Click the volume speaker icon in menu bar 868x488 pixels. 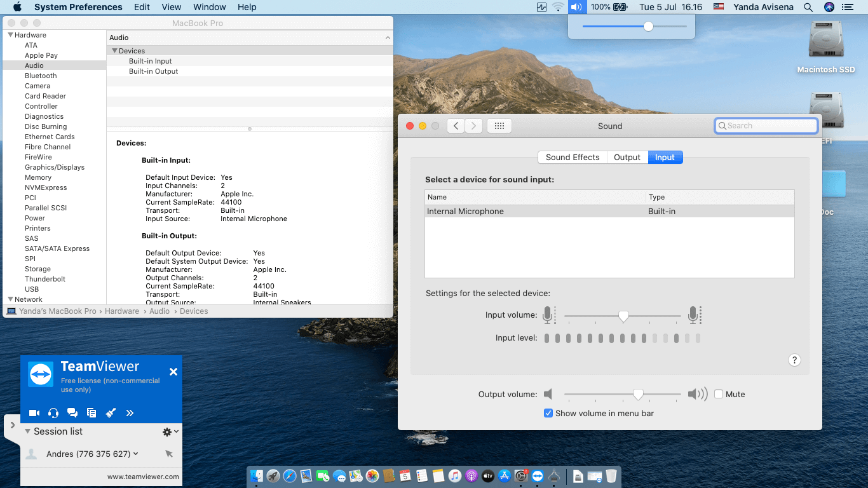click(576, 7)
